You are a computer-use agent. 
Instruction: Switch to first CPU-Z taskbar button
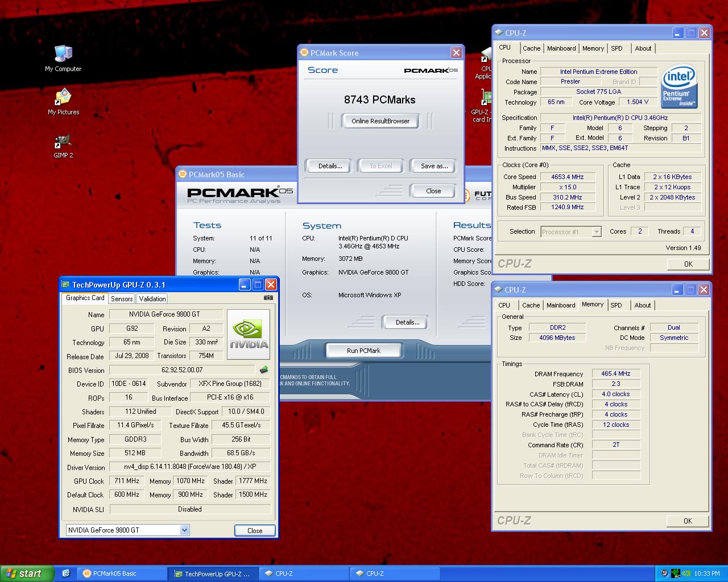(304, 573)
